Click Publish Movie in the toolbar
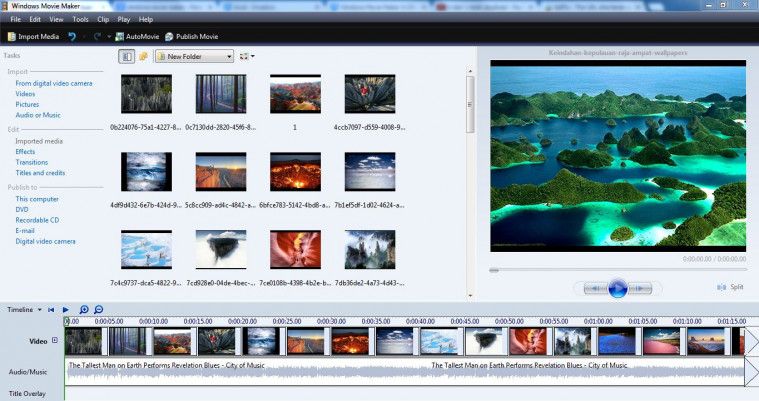Screen dimensions: 759x401 click(x=192, y=36)
